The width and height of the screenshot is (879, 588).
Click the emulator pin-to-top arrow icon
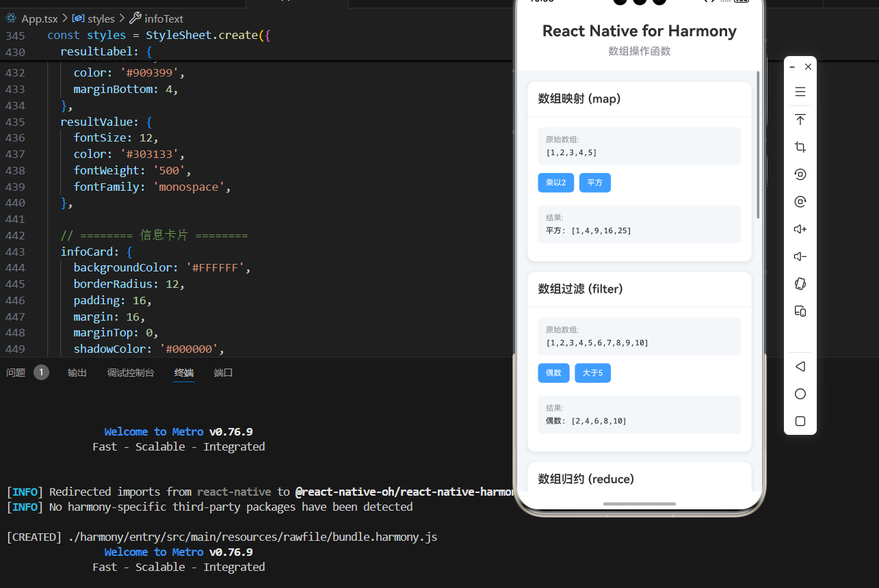(x=800, y=120)
